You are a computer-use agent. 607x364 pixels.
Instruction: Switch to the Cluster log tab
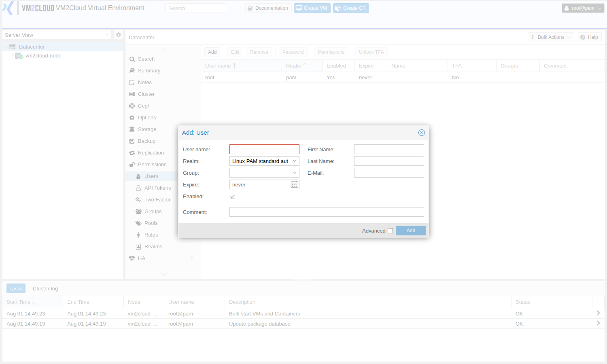[45, 288]
